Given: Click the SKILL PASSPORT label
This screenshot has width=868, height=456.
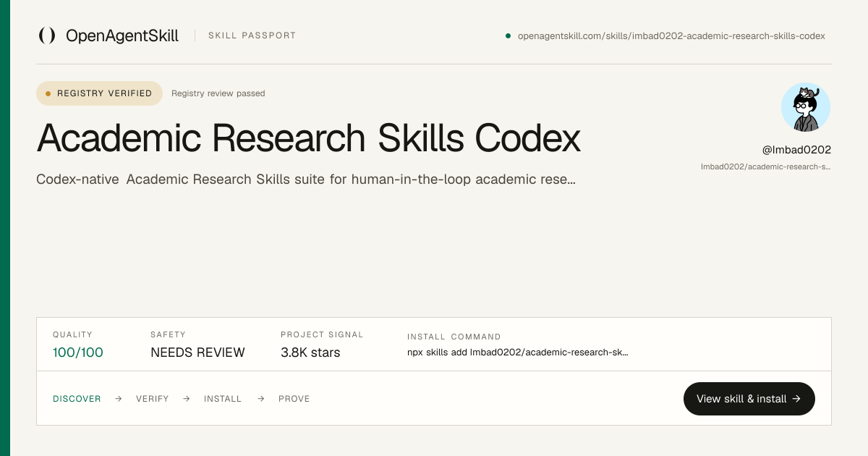Looking at the screenshot, I should pyautogui.click(x=252, y=35).
